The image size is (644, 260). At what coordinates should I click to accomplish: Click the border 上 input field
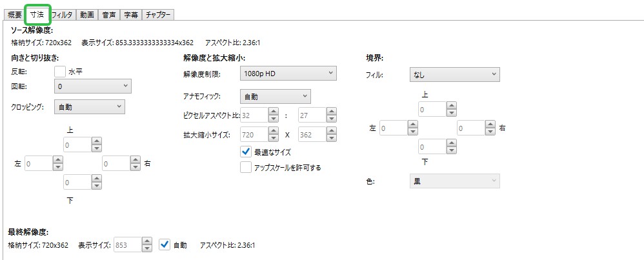pyautogui.click(x=432, y=110)
